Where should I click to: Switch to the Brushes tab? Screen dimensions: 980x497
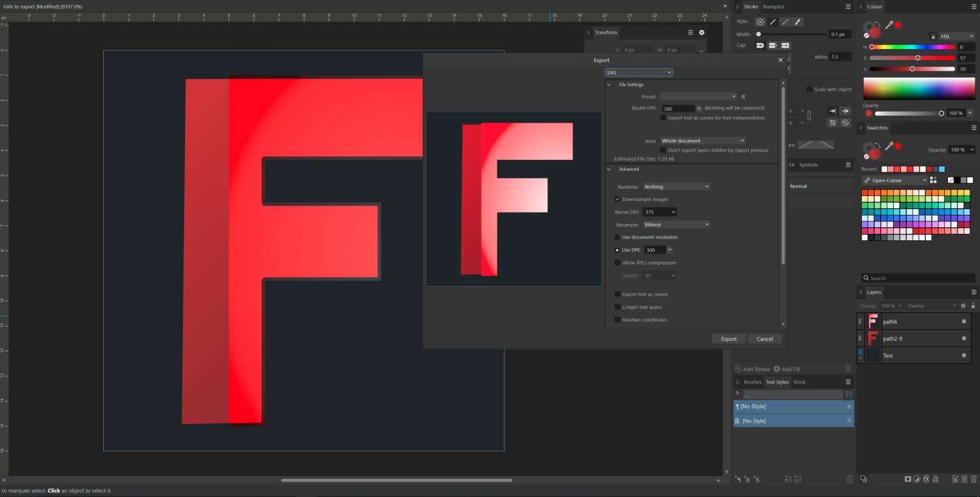click(753, 382)
